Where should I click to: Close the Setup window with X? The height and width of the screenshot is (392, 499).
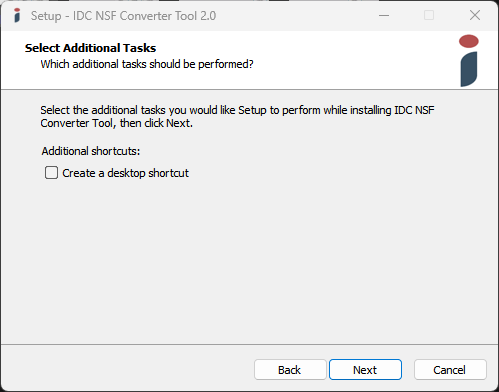pyautogui.click(x=475, y=15)
